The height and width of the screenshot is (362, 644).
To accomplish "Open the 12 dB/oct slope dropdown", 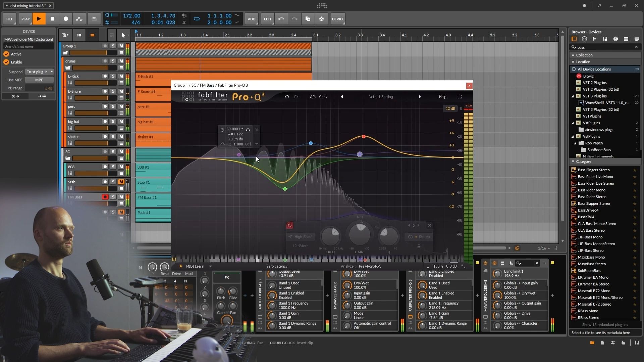I will tap(300, 246).
